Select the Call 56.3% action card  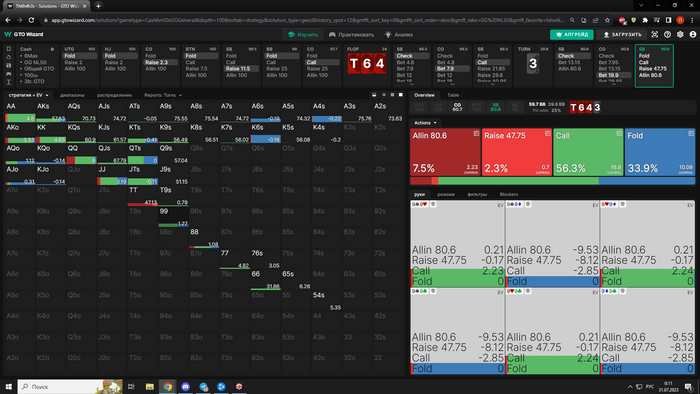tap(588, 152)
